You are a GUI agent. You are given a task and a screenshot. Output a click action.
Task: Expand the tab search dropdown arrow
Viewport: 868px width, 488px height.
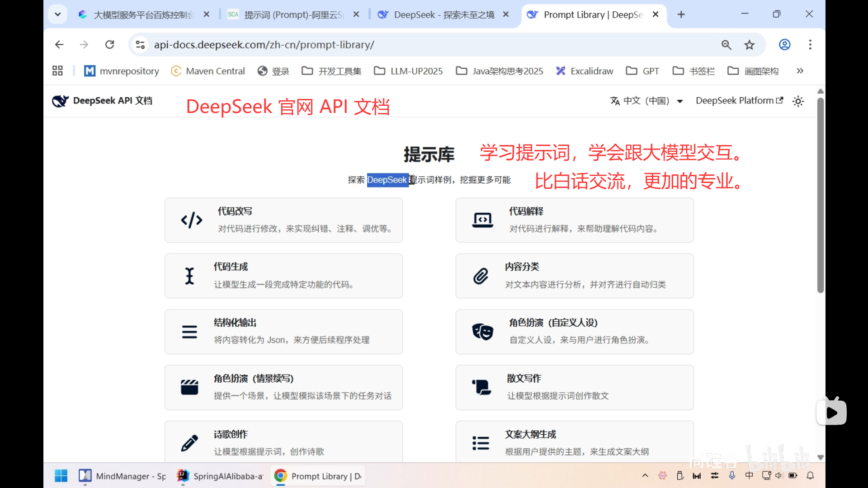[57, 14]
